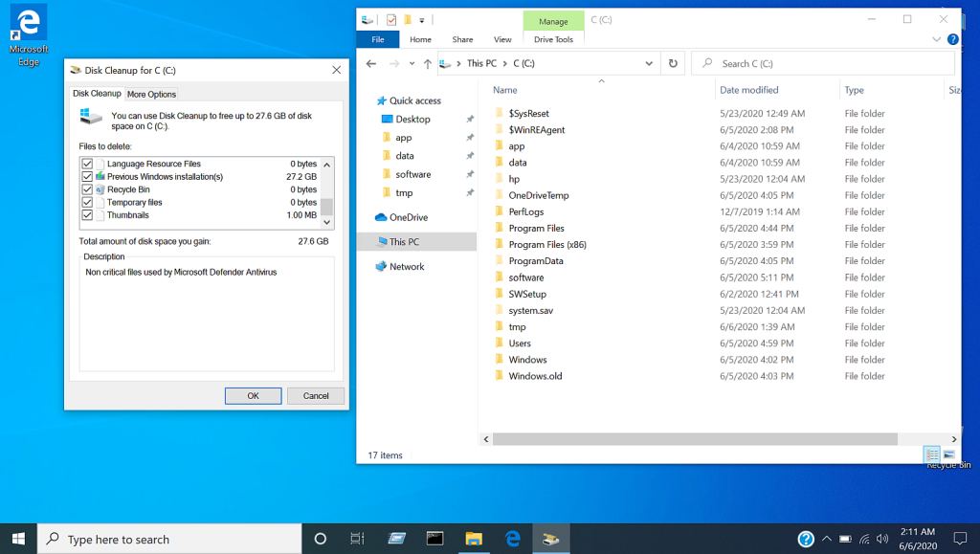Screen dimensions: 980x554
Task: Click New folder quick access toolbar icon
Action: (x=408, y=20)
